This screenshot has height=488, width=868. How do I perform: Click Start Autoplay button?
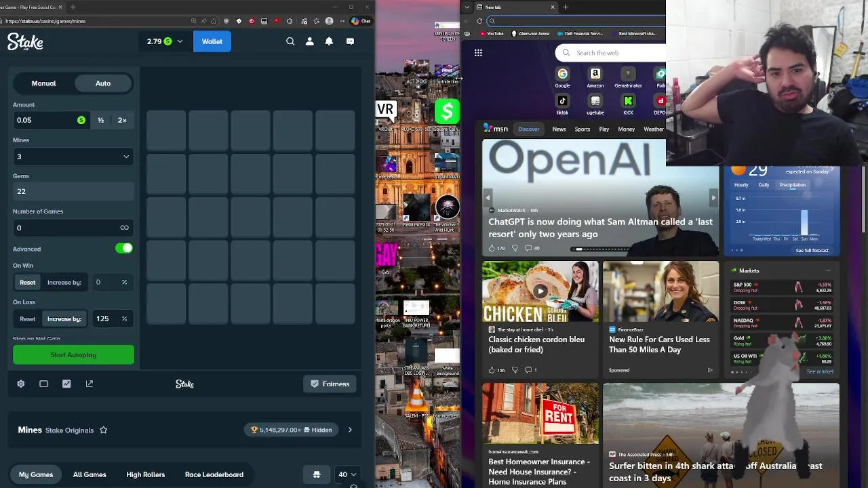(73, 354)
